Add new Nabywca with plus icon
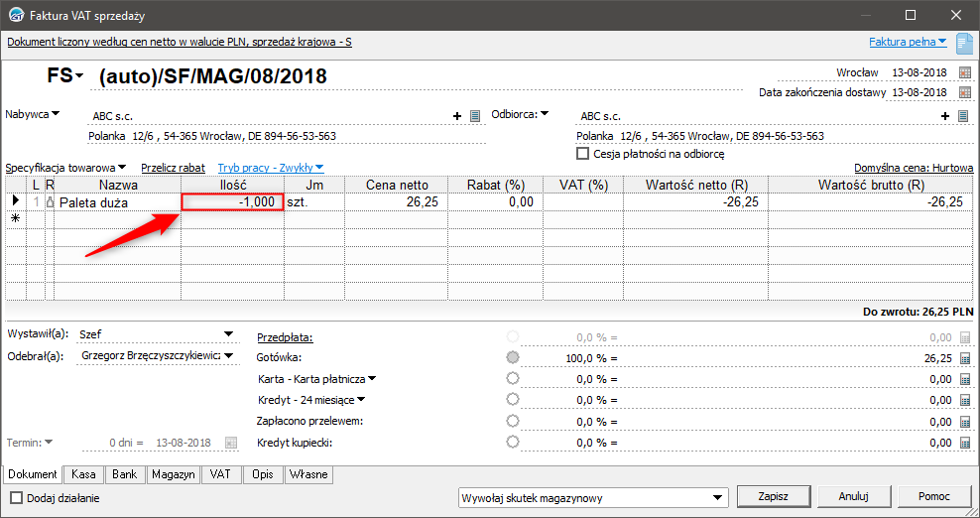The height and width of the screenshot is (518, 980). pos(457,116)
